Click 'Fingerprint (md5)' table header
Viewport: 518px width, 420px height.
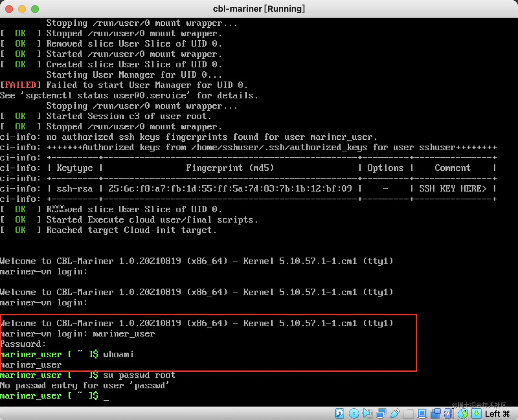230,168
